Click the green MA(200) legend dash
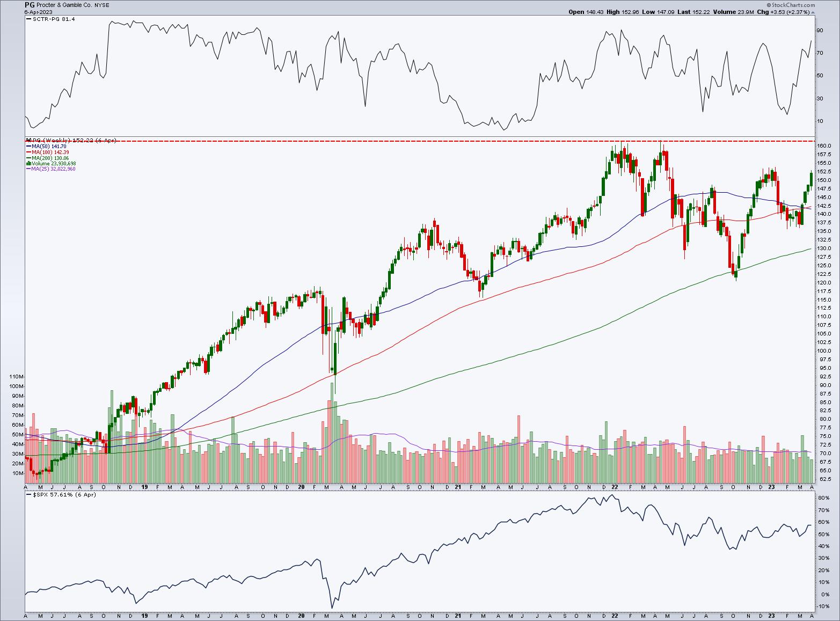Image resolution: width=840 pixels, height=621 pixels. pyautogui.click(x=28, y=158)
